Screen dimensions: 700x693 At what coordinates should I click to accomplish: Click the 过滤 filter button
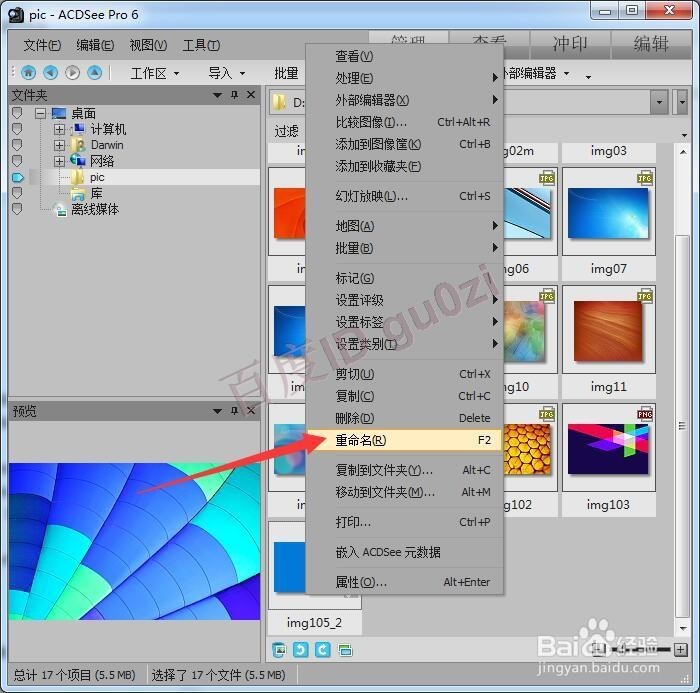286,131
